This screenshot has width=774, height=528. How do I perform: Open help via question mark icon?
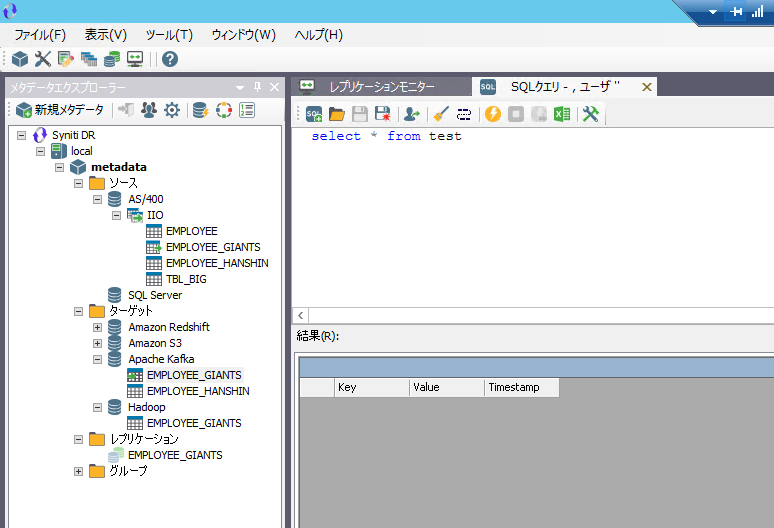(x=170, y=59)
